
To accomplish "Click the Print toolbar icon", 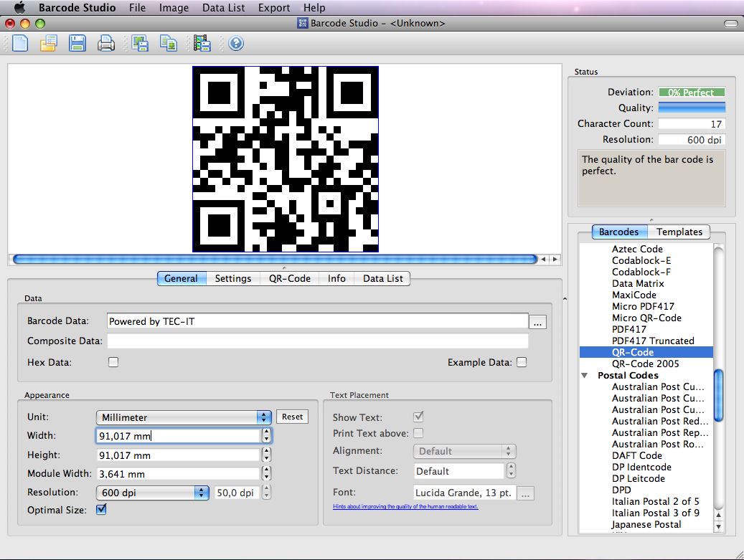I will 105,43.
